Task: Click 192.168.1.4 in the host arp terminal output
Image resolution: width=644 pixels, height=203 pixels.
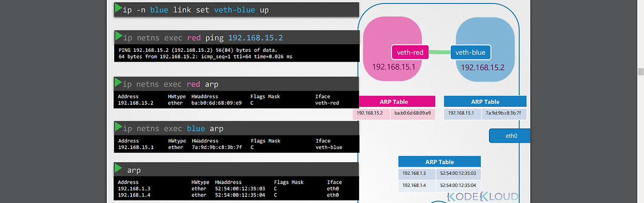Action: (134, 195)
